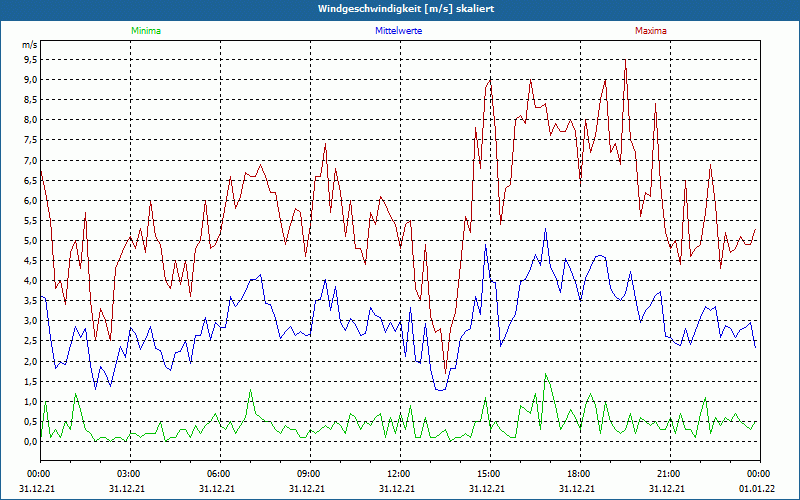Click the '0,5' y-axis value
This screenshot has width=800, height=500.
pos(31,421)
